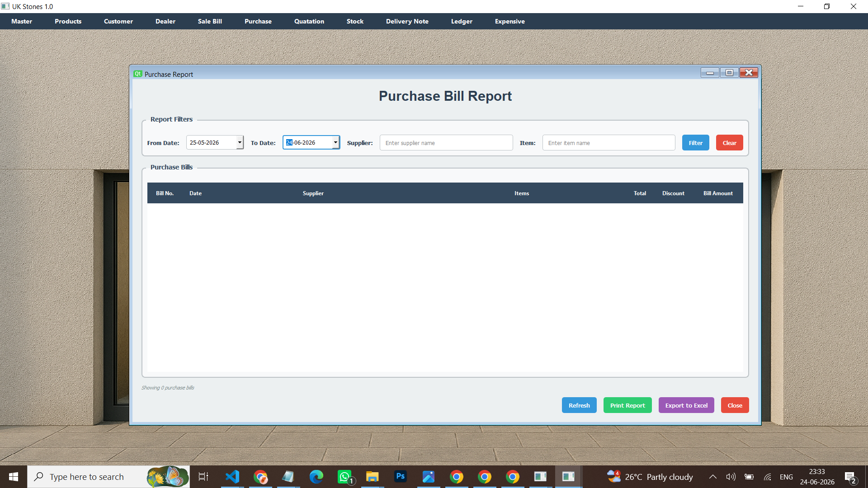The image size is (868, 488).
Task: Click Export to Excel button
Action: (686, 405)
